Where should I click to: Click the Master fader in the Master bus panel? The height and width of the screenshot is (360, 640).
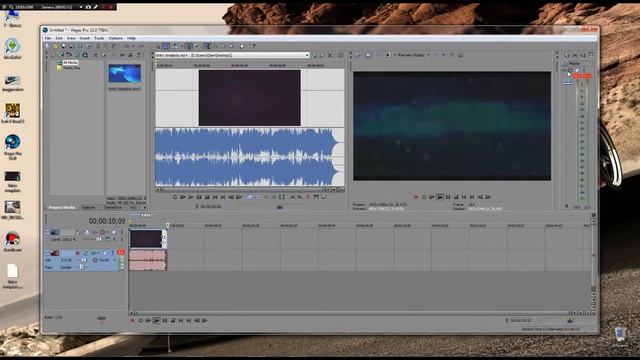tap(567, 83)
